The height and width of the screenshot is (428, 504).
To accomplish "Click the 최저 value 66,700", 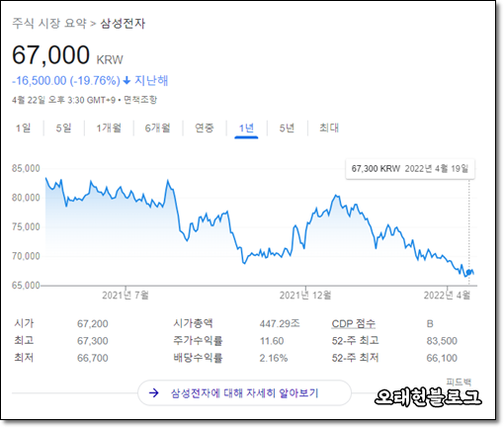I will coord(93,358).
